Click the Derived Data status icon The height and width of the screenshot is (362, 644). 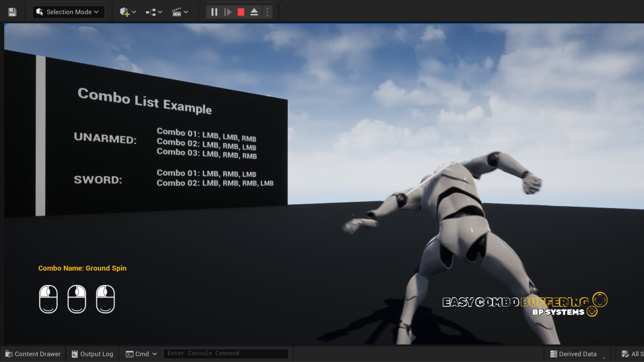tap(553, 353)
